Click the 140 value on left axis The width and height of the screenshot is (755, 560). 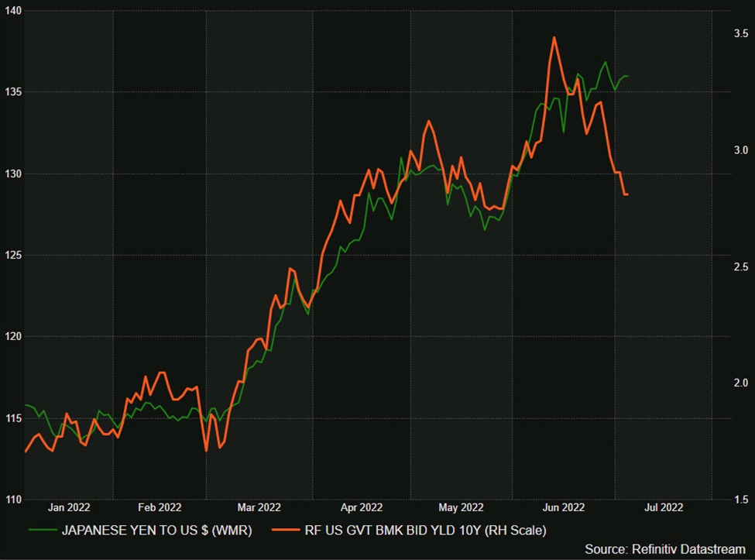(x=12, y=10)
